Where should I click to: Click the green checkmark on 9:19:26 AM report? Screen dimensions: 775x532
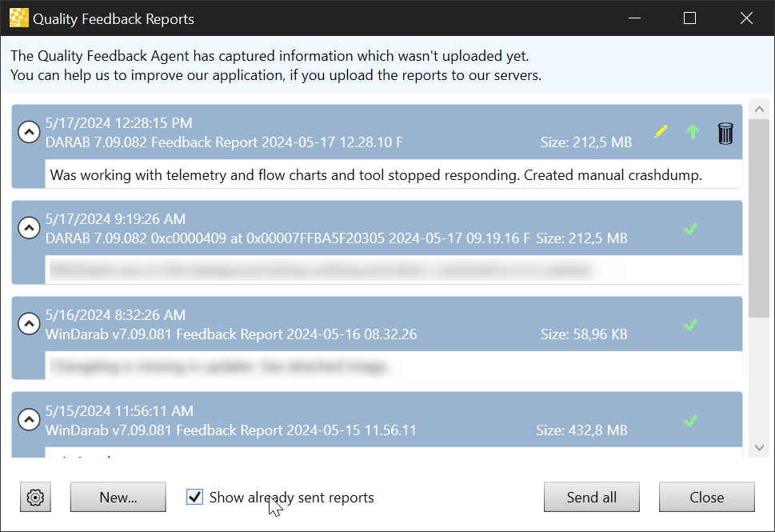[x=691, y=229]
